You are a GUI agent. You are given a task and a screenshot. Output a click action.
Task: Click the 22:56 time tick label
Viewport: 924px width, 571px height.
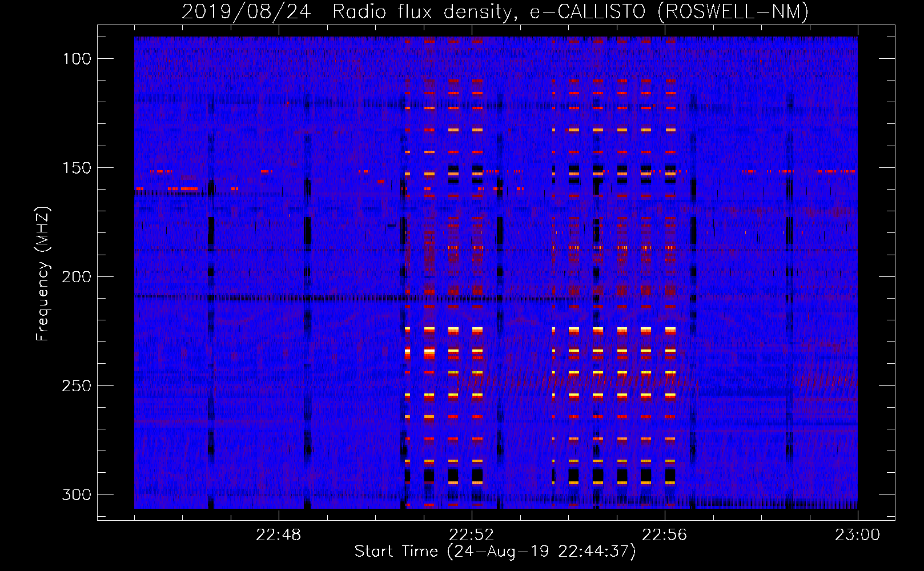point(665,535)
